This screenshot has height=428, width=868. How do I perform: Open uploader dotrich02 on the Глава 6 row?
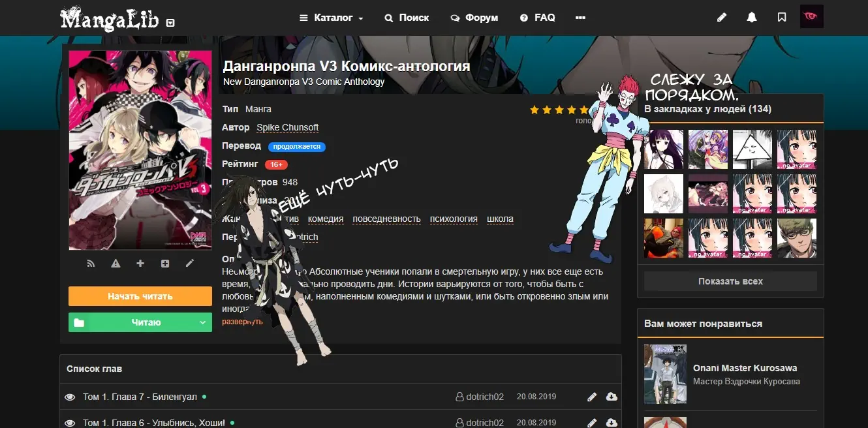(480, 423)
